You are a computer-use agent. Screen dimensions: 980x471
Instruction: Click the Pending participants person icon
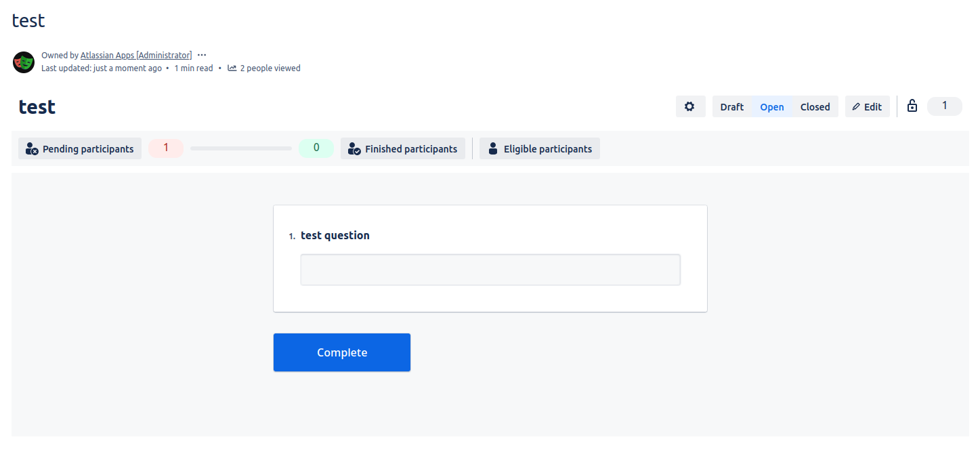tap(32, 149)
